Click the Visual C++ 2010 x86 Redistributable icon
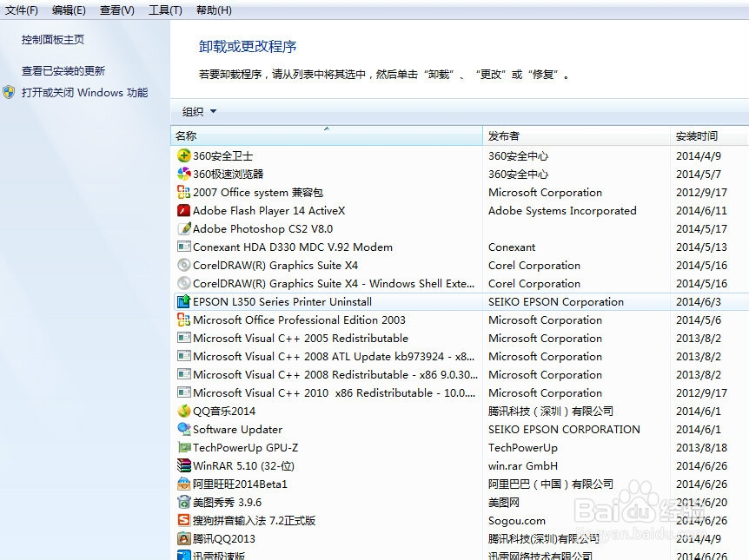 184,392
